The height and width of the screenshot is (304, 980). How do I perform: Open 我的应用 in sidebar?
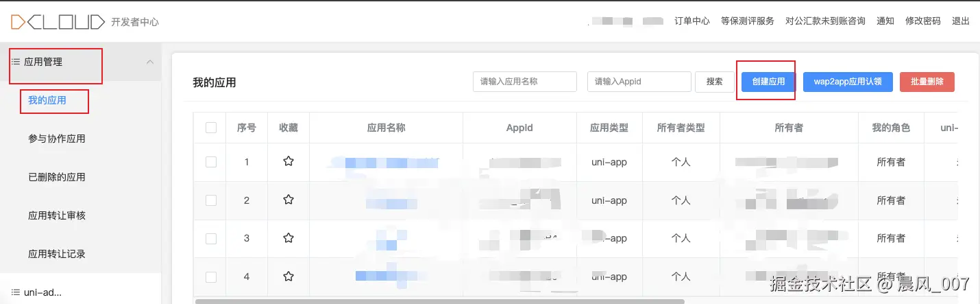pos(47,100)
